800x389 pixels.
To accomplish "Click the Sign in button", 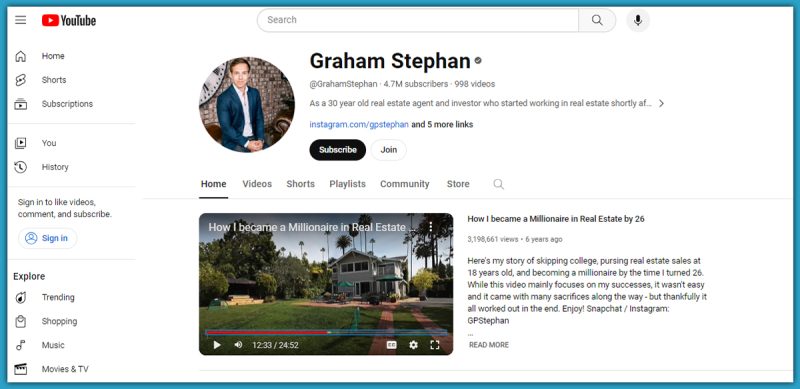I will tap(47, 238).
